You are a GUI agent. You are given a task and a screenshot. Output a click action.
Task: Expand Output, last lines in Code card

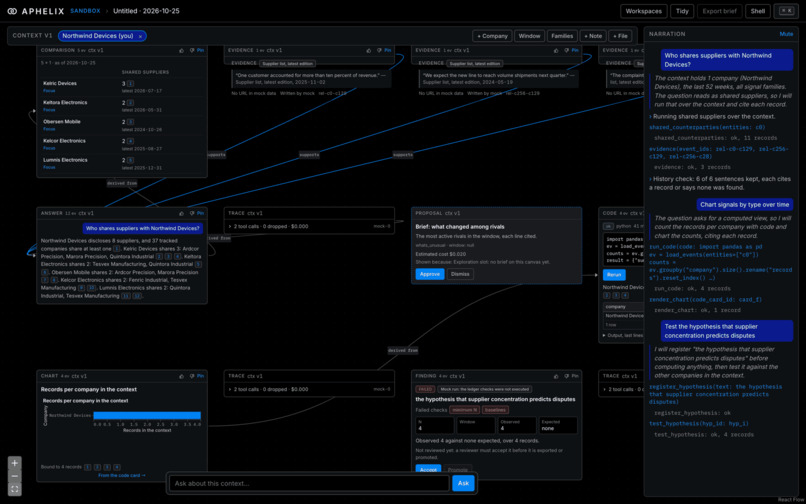tap(623, 335)
